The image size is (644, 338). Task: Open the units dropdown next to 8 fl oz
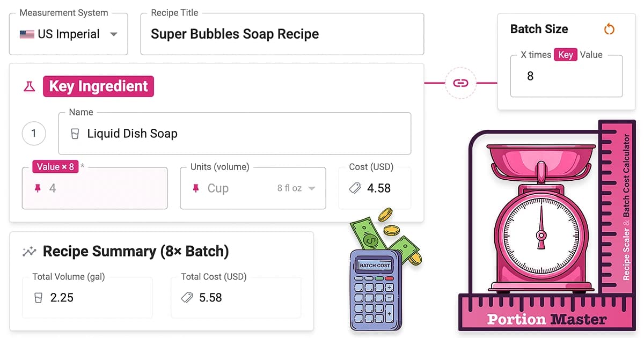[311, 188]
